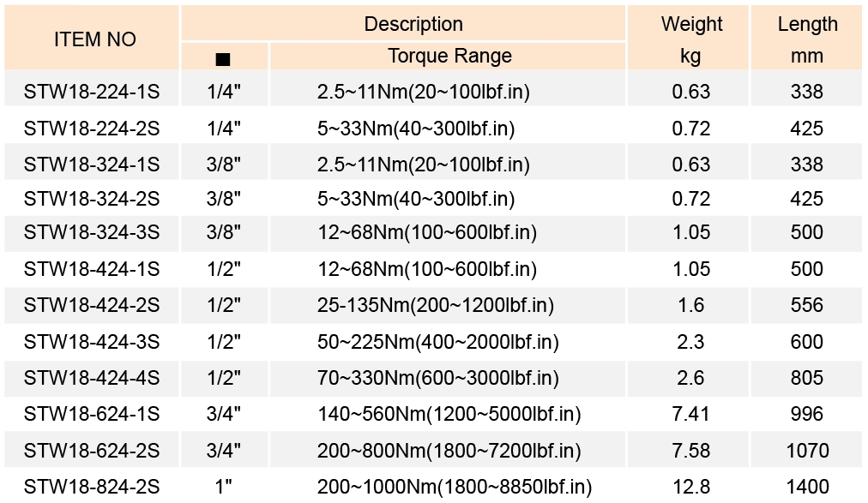
Task: Click the Torque Range subheader
Action: pos(449,57)
